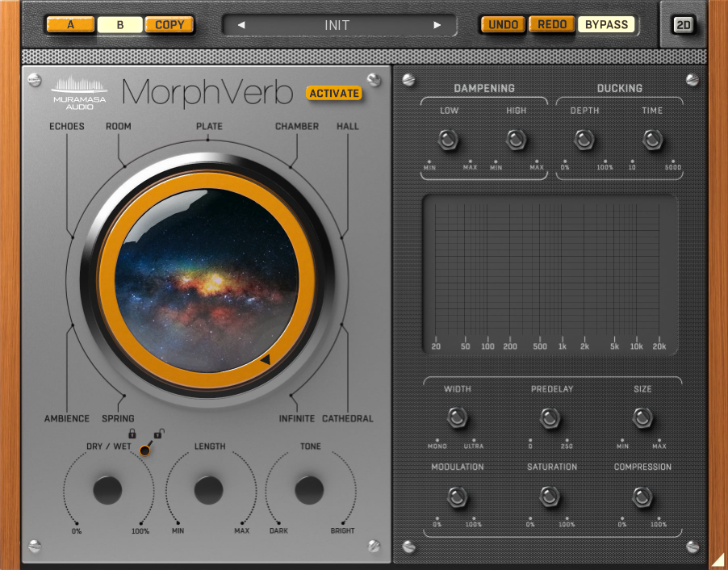The image size is (728, 570).
Task: Click the locked padlock icon above Dry/Wet
Action: (x=132, y=434)
